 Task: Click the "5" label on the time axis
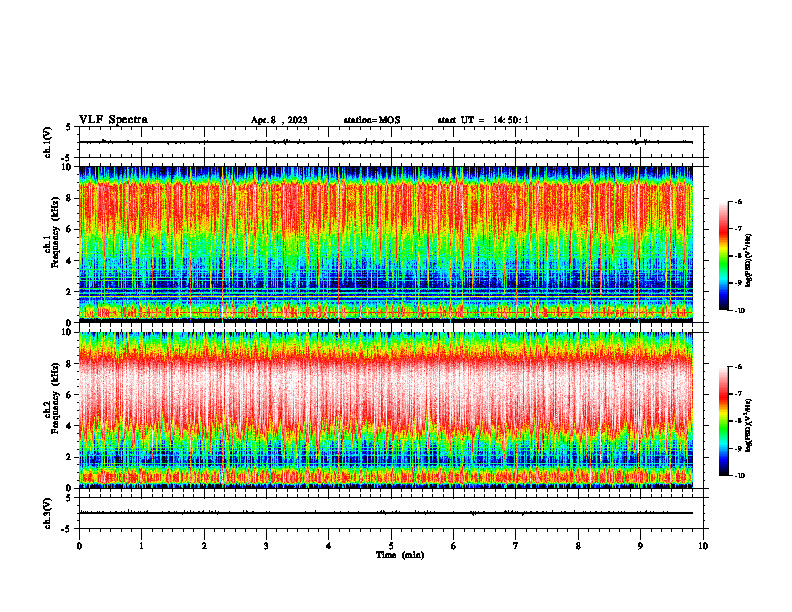pyautogui.click(x=391, y=546)
